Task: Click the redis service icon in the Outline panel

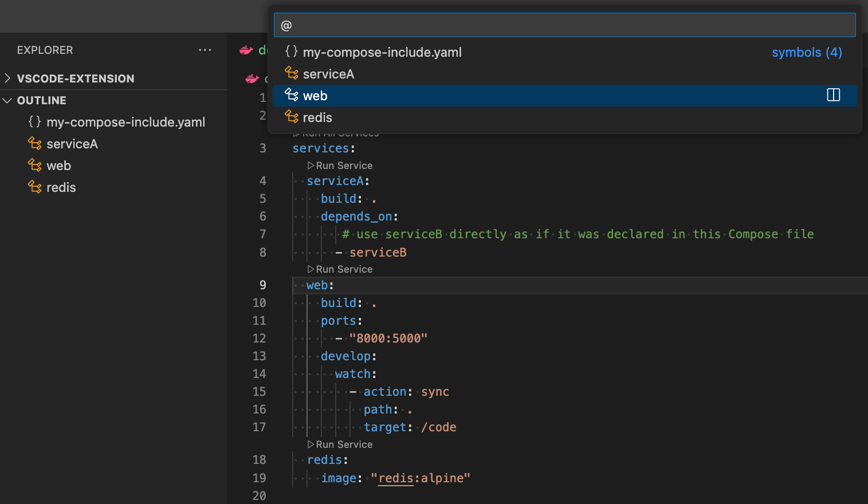Action: [34, 187]
